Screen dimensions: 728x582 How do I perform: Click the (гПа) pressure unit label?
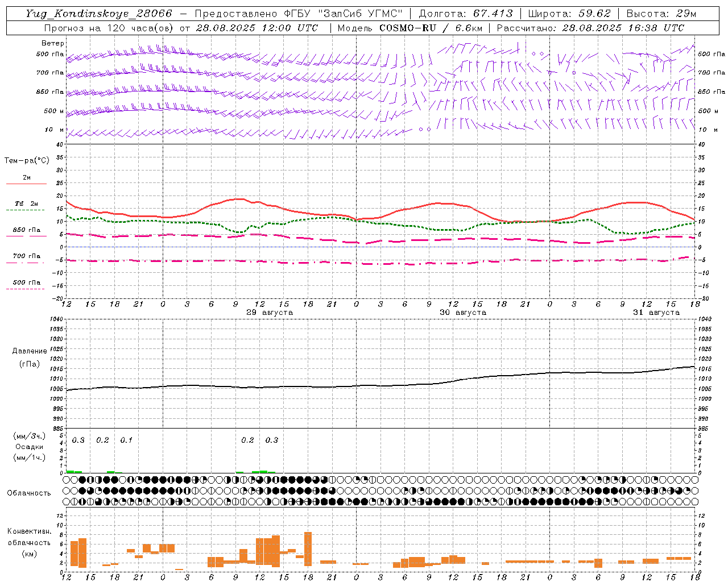pos(30,364)
